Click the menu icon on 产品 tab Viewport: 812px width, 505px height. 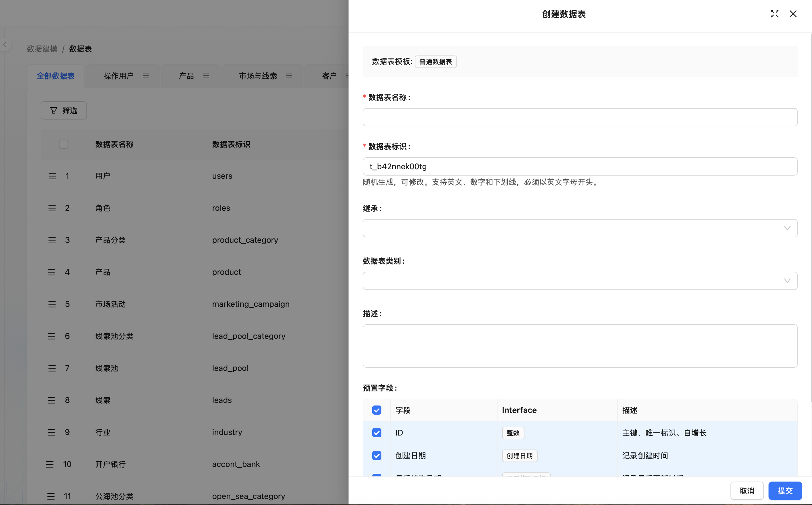click(x=206, y=75)
